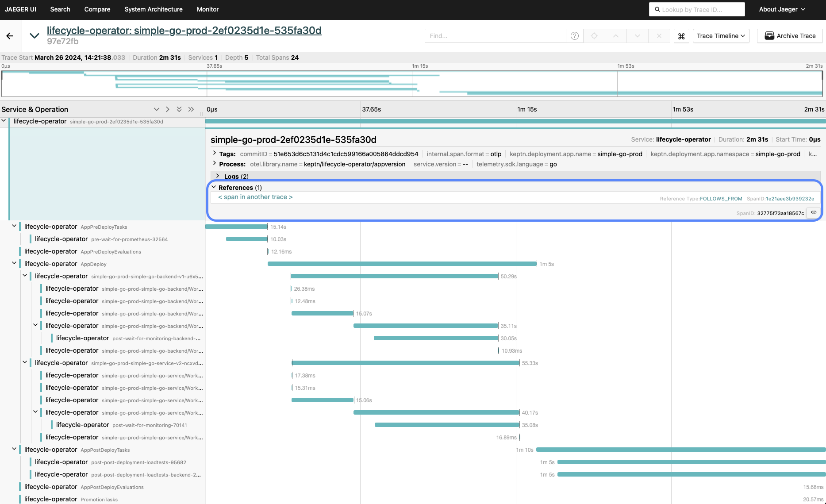This screenshot has height=504, width=826.
Task: Expand the Logs (2) section
Action: pos(218,176)
